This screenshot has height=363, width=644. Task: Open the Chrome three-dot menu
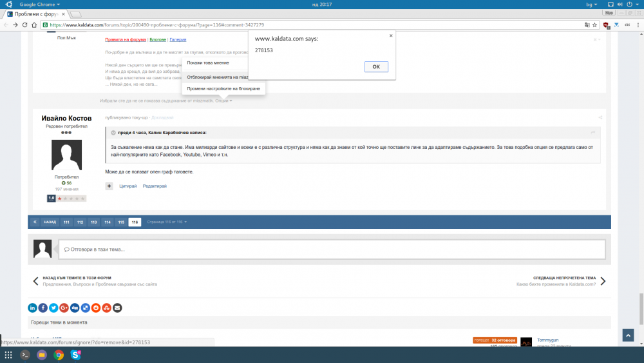638,25
